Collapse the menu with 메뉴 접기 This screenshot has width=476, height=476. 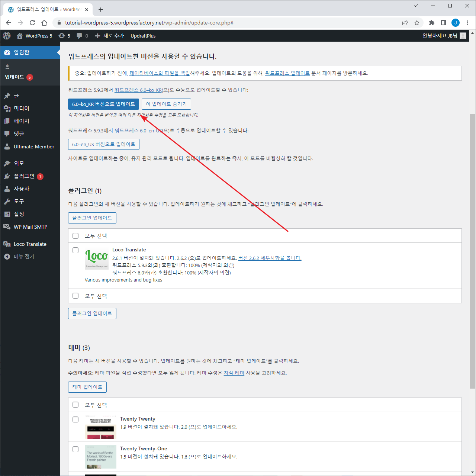point(30,257)
